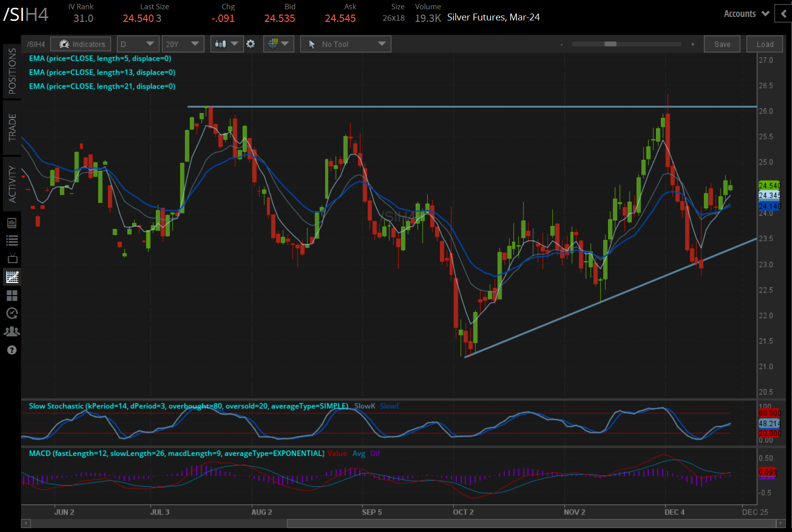Screen dimensions: 792x532
Task: Click the TV live video sidebar icon
Action: [x=12, y=259]
